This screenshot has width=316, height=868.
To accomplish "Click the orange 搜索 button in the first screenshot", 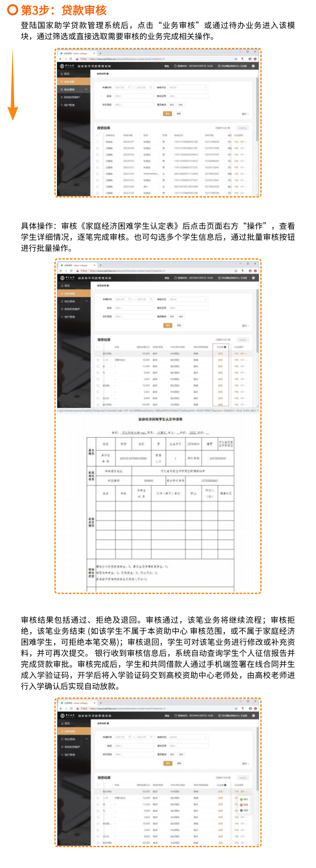I will 167,114.
